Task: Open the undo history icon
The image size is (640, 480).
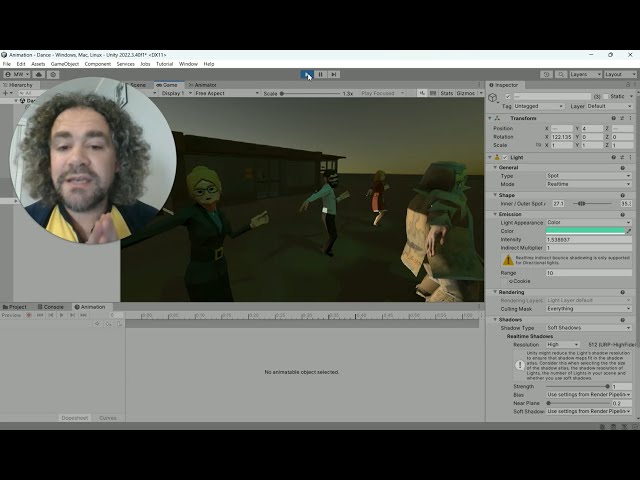Action: pos(547,74)
